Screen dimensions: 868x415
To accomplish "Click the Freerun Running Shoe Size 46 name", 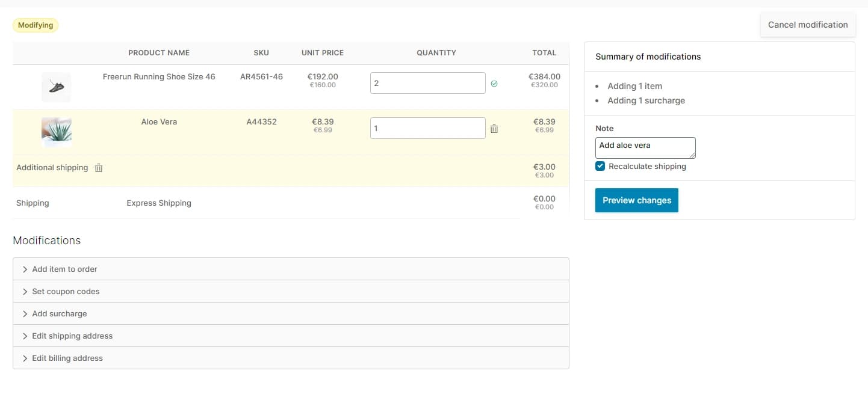I will [159, 77].
